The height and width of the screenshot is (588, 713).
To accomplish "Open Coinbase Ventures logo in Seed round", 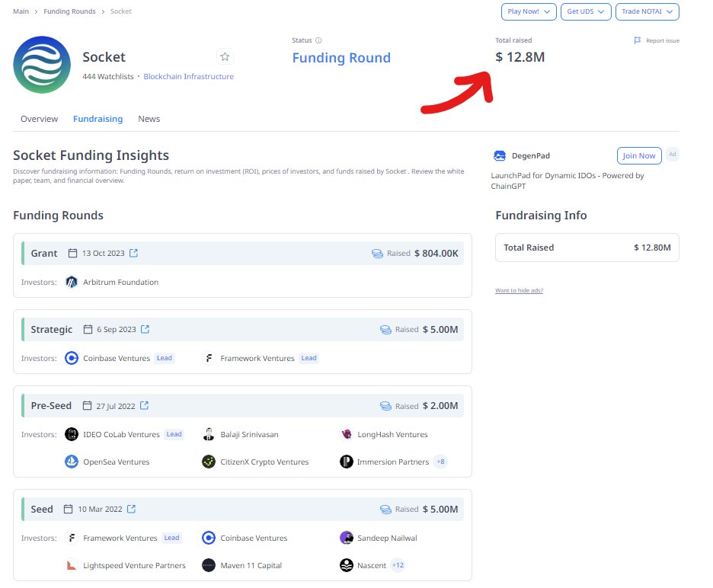I will tap(209, 538).
